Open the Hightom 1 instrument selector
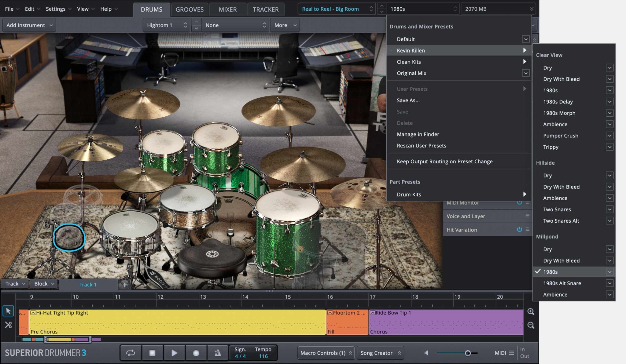Viewport: 626px width, 364px height. (167, 25)
